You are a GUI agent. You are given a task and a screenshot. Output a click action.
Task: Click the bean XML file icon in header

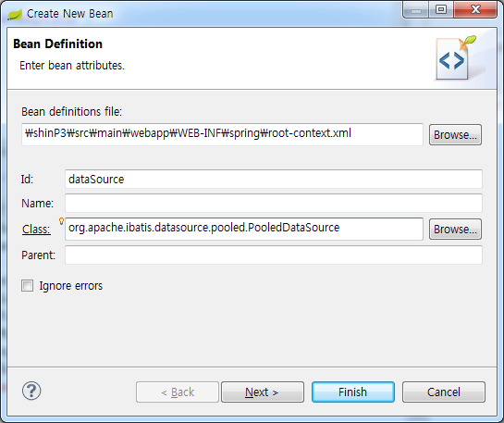[x=456, y=58]
